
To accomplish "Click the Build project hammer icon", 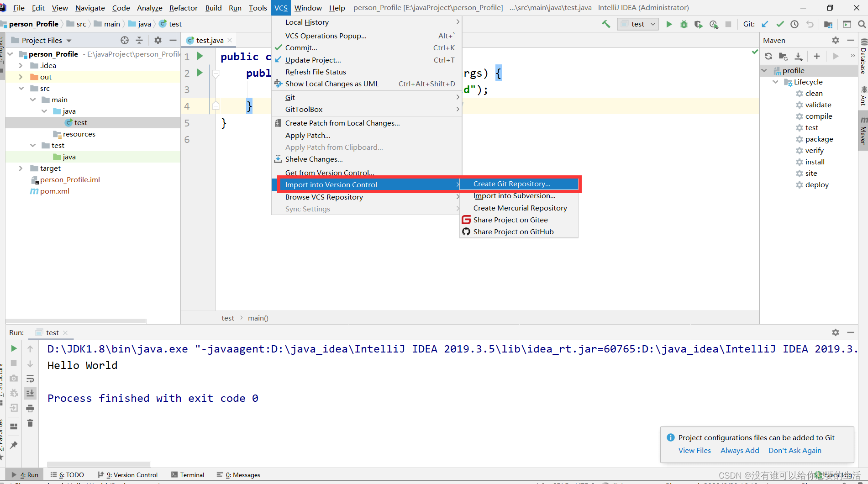I will (x=606, y=24).
